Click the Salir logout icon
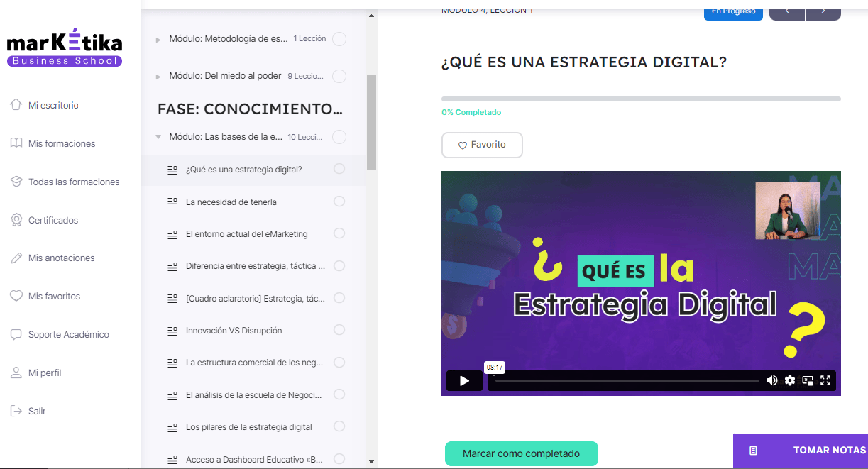This screenshot has width=868, height=469. coord(16,411)
